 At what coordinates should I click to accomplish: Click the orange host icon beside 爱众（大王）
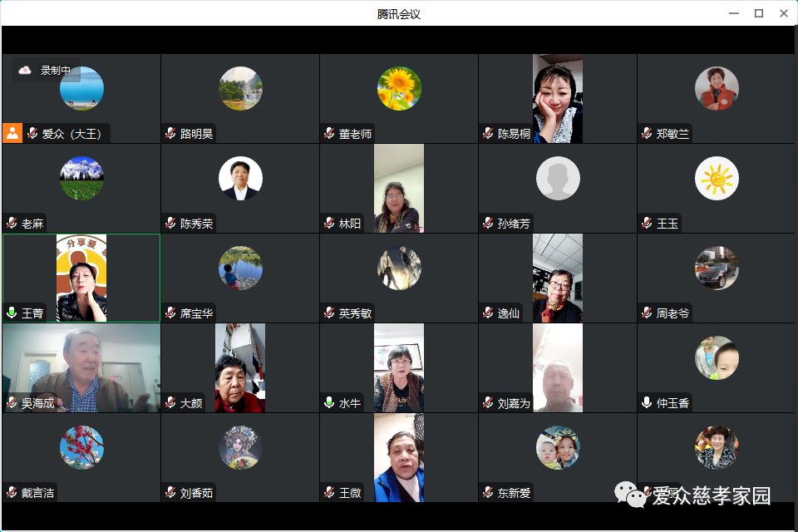12,133
